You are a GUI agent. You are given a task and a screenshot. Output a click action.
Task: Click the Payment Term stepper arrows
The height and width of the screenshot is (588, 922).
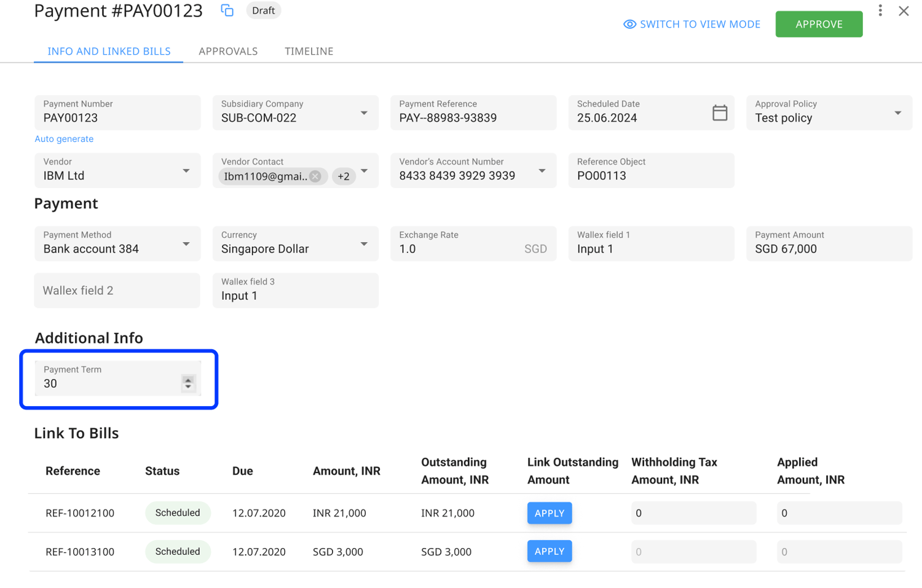tap(188, 383)
